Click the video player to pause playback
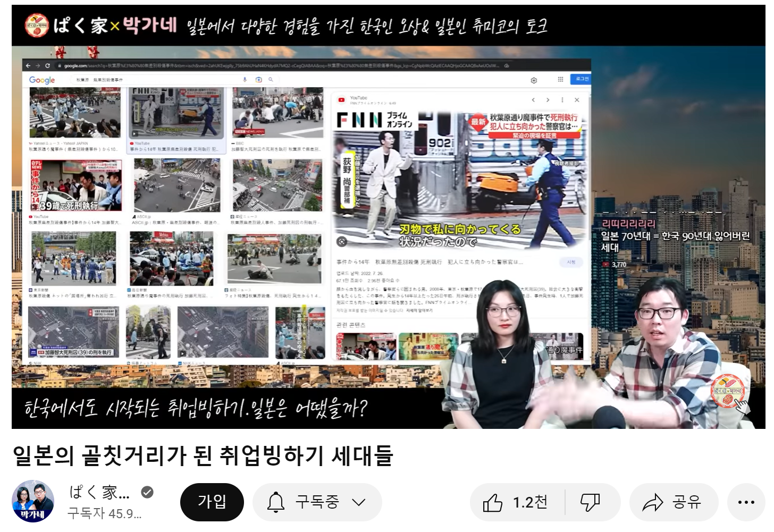 point(389,217)
